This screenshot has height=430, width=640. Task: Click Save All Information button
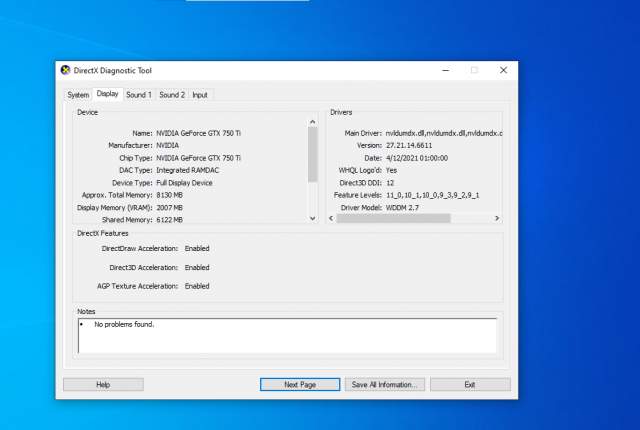tap(384, 384)
